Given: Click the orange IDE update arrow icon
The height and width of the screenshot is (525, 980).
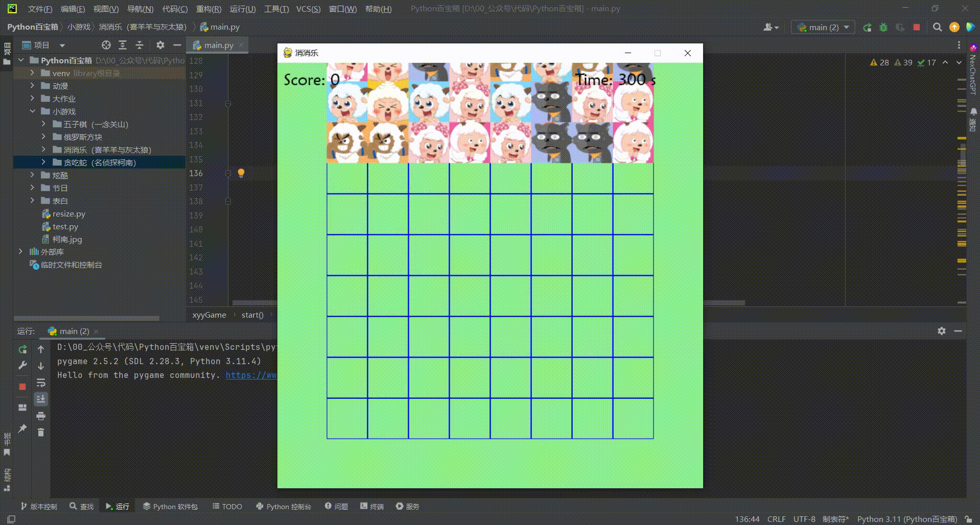Looking at the screenshot, I should pyautogui.click(x=954, y=28).
